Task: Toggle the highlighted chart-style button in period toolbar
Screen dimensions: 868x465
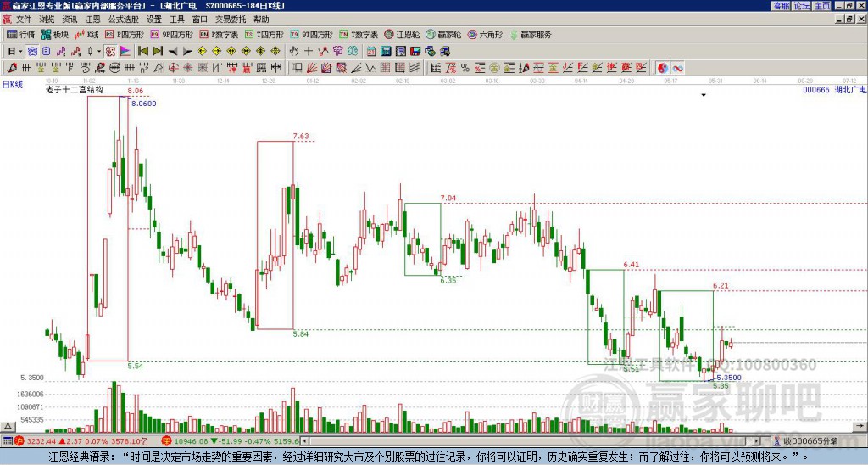Action: point(33,52)
